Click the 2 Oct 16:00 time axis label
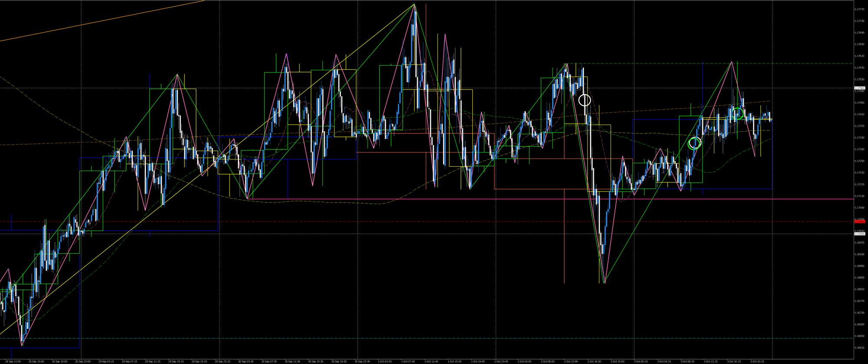 tap(594, 361)
